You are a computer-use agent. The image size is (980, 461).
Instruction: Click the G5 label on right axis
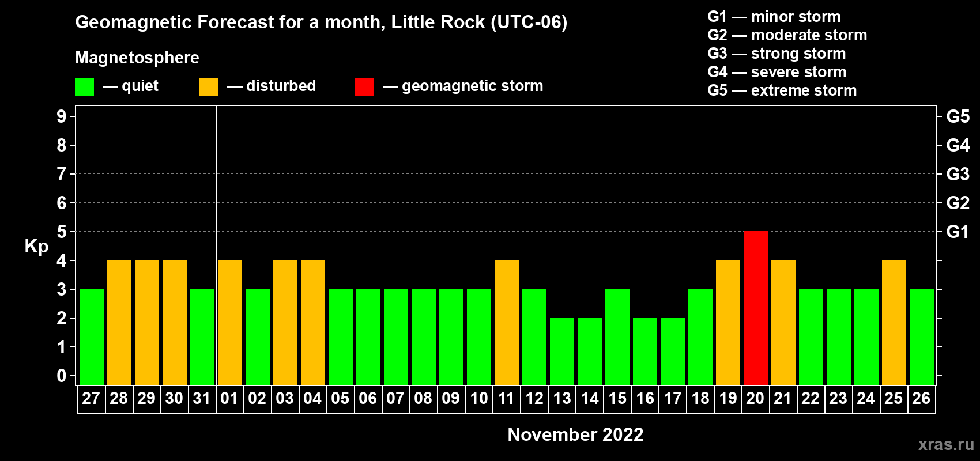point(958,116)
